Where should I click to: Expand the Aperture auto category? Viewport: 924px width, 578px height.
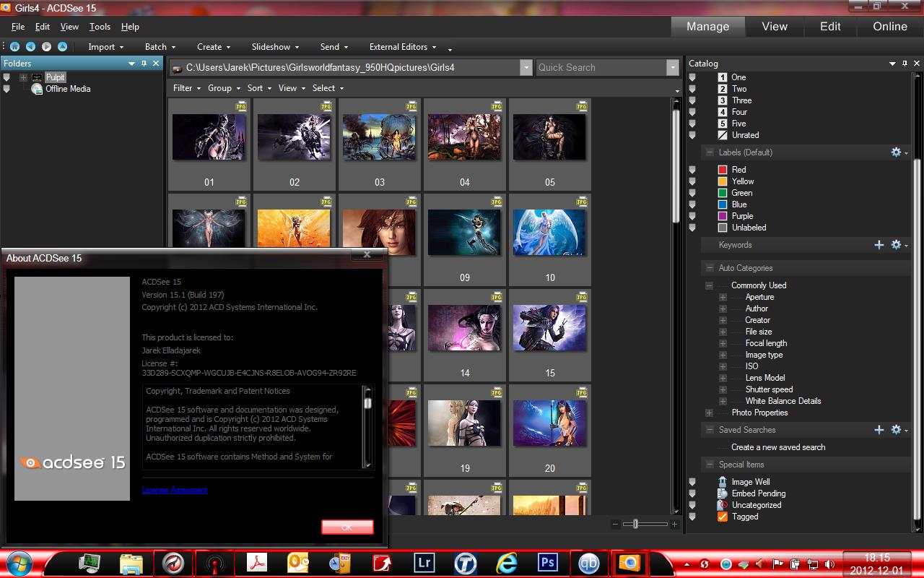click(x=723, y=297)
